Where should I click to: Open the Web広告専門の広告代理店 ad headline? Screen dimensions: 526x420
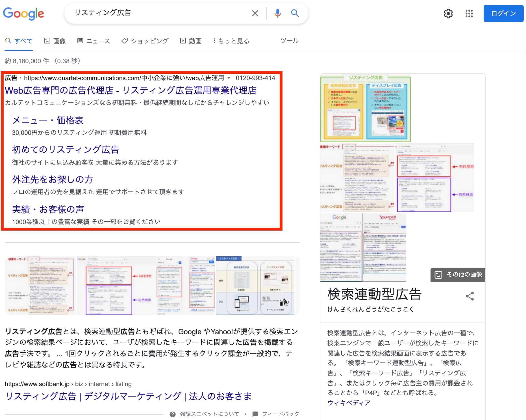(x=131, y=90)
